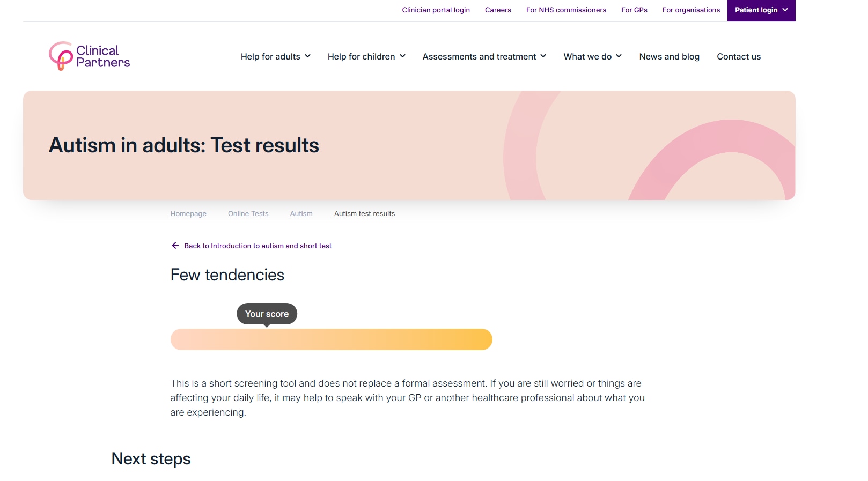This screenshot has width=868, height=481.
Task: Go to News and blog
Action: click(669, 56)
